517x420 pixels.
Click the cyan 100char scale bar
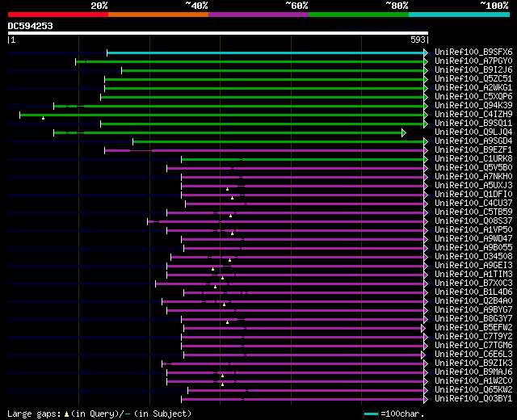(372, 414)
